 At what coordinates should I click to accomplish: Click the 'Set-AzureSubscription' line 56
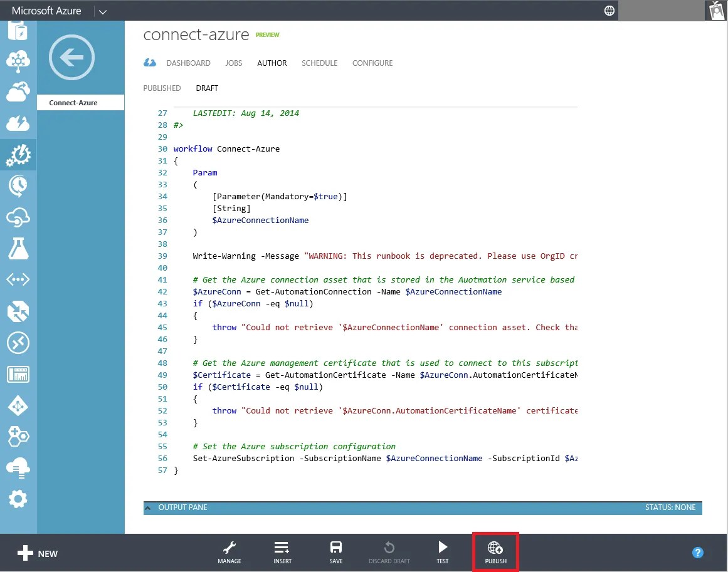click(x=385, y=459)
